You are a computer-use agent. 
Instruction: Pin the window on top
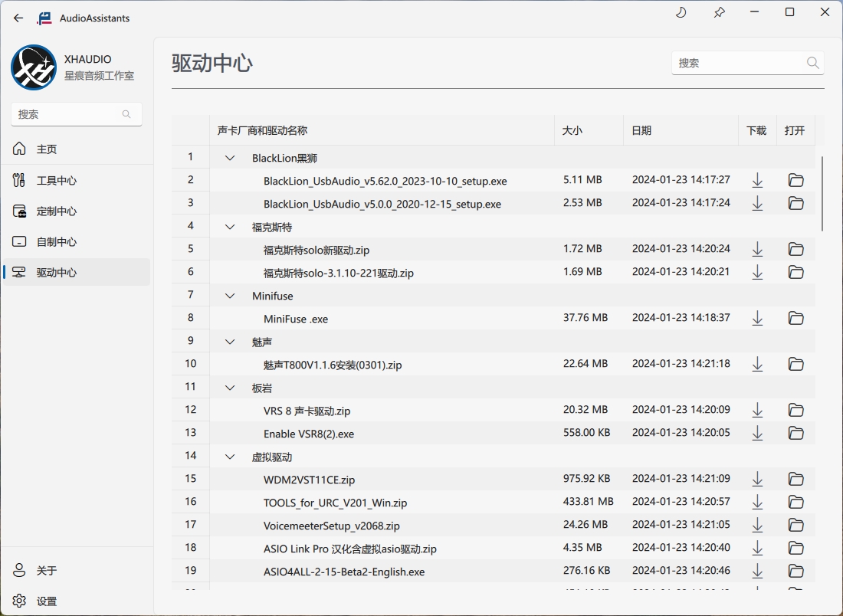point(719,12)
